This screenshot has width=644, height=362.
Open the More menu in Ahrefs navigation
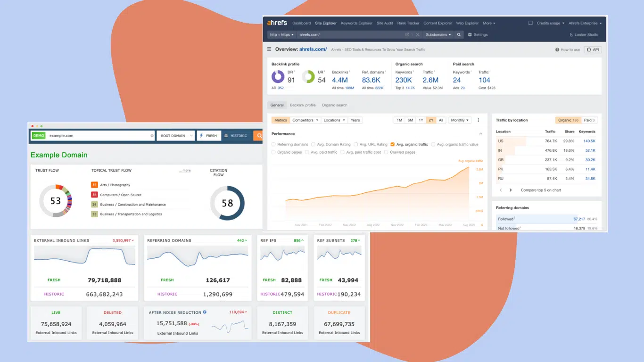click(x=489, y=23)
